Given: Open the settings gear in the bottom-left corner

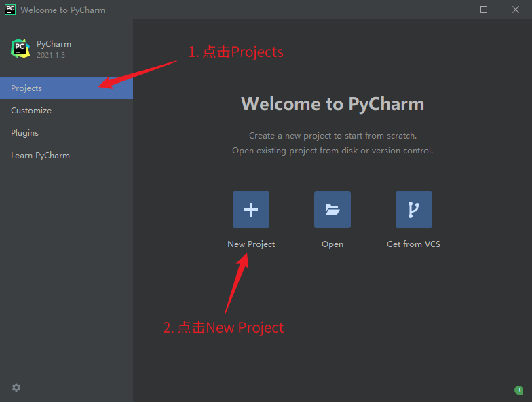Looking at the screenshot, I should 16,388.
